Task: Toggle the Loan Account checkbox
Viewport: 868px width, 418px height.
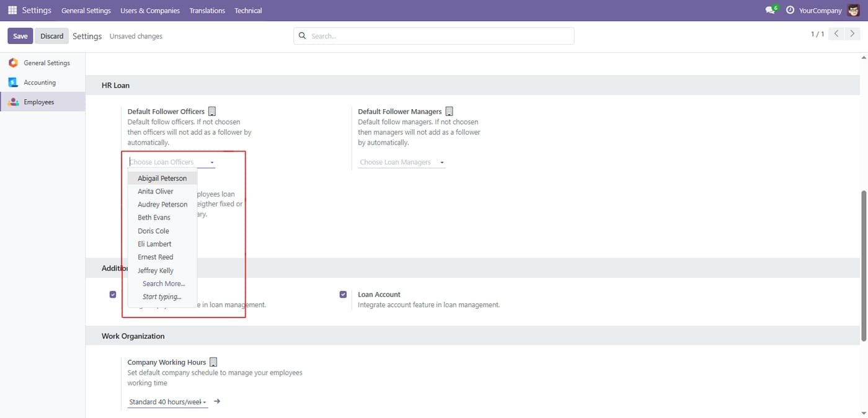Action: point(343,295)
